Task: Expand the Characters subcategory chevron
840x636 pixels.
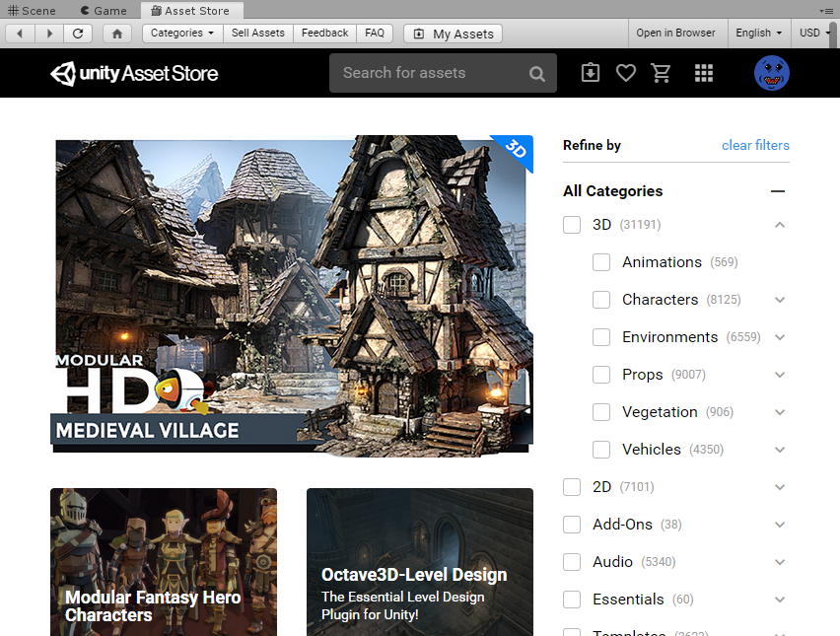Action: (780, 300)
